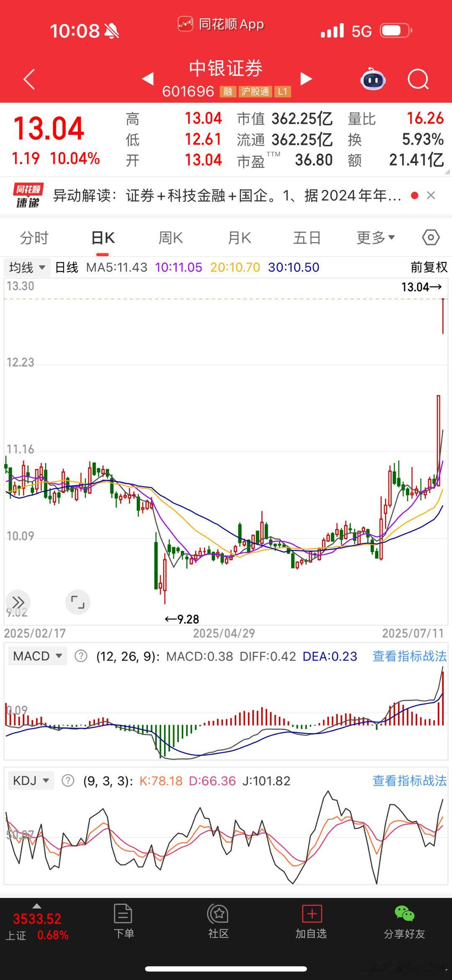Tap the stock code 601696
This screenshot has height=980, width=452.
188,91
